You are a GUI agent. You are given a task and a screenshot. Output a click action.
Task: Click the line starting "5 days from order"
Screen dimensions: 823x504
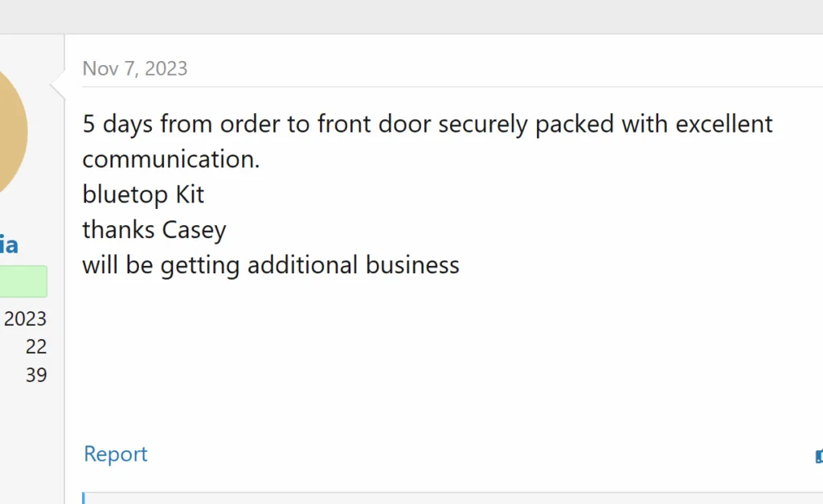click(x=427, y=125)
